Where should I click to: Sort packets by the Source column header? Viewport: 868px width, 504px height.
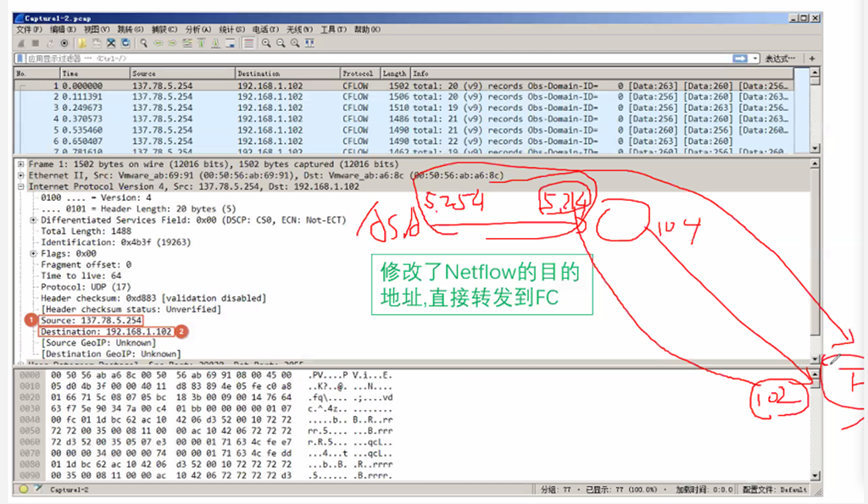(183, 73)
